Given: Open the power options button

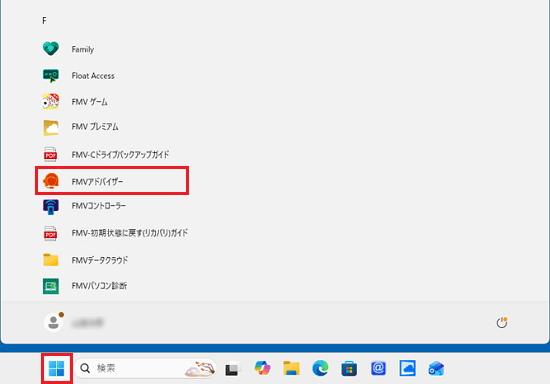Looking at the screenshot, I should tap(502, 323).
